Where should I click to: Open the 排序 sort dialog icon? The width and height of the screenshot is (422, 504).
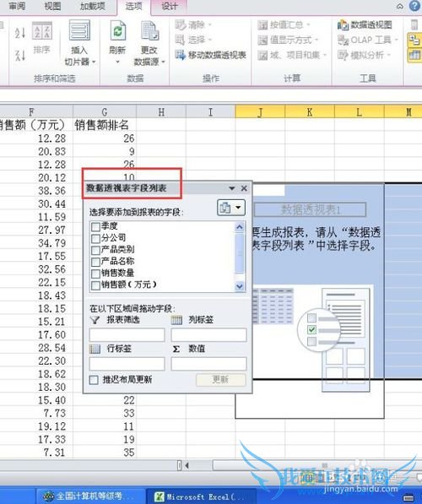pyautogui.click(x=42, y=31)
